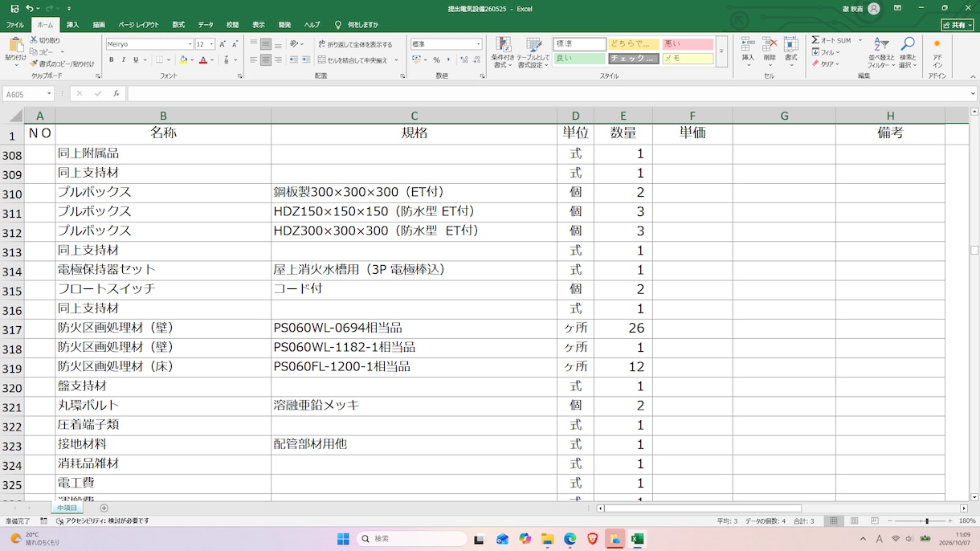Viewport: 980px width, 551px height.
Task: Switch to the Insert (挿入) ribbon tab
Action: (72, 25)
